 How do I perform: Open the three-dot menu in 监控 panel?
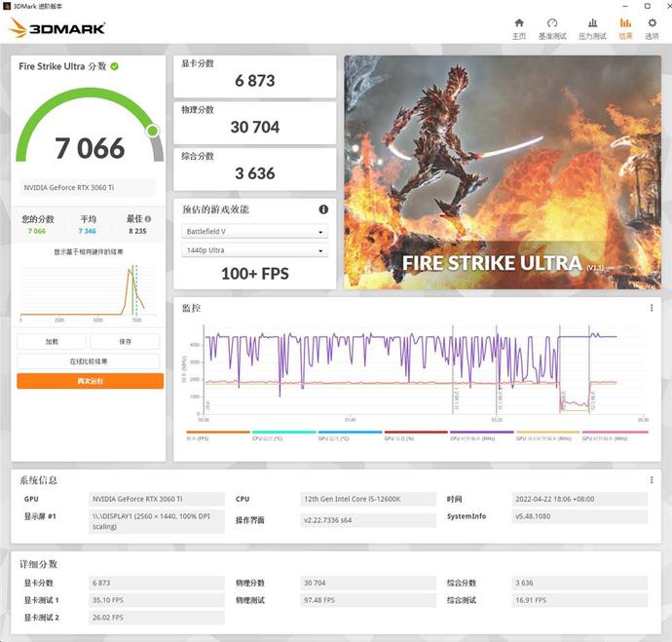[x=652, y=308]
